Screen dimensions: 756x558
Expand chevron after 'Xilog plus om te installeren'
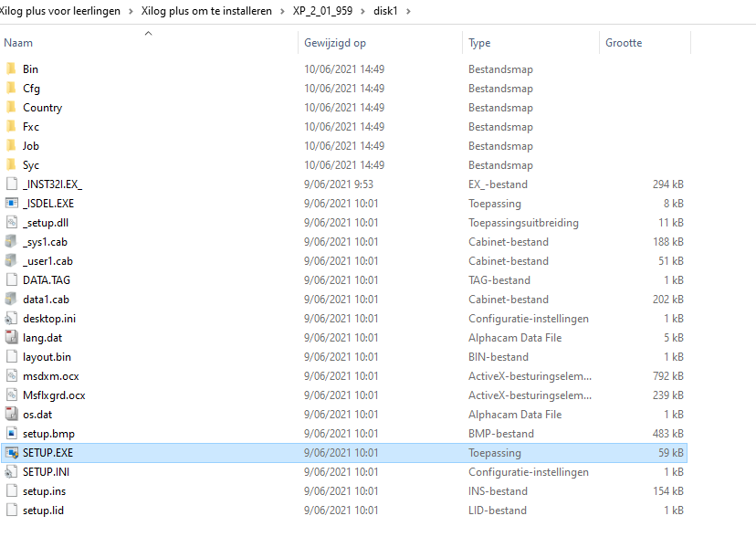282,11
